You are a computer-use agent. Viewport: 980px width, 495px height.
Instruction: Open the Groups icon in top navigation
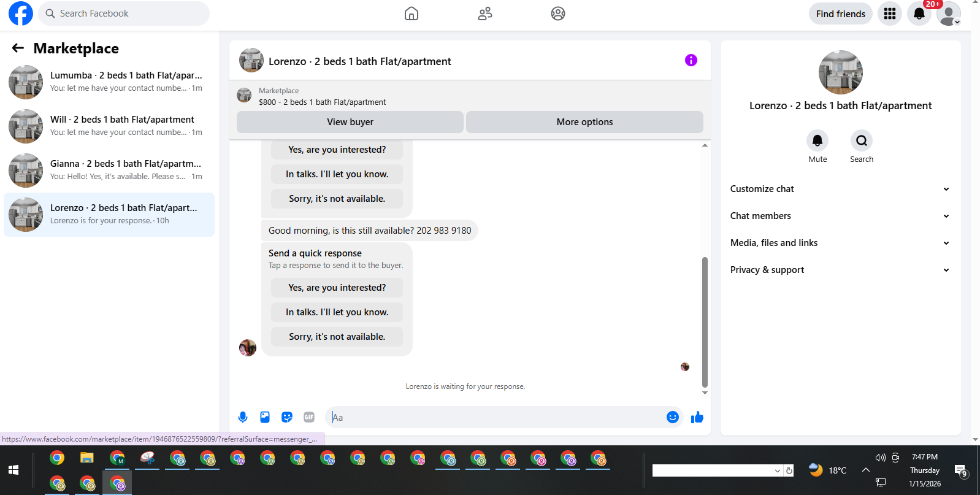pyautogui.click(x=558, y=13)
